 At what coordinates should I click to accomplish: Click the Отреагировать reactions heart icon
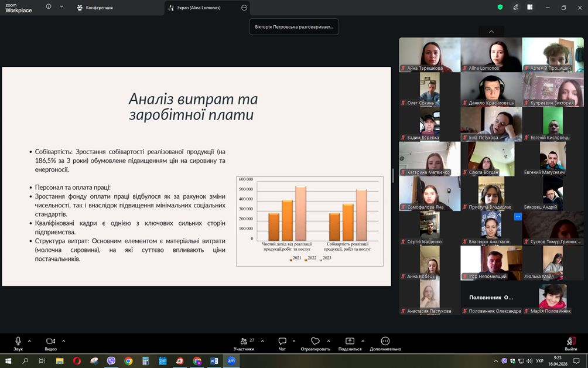(x=316, y=343)
